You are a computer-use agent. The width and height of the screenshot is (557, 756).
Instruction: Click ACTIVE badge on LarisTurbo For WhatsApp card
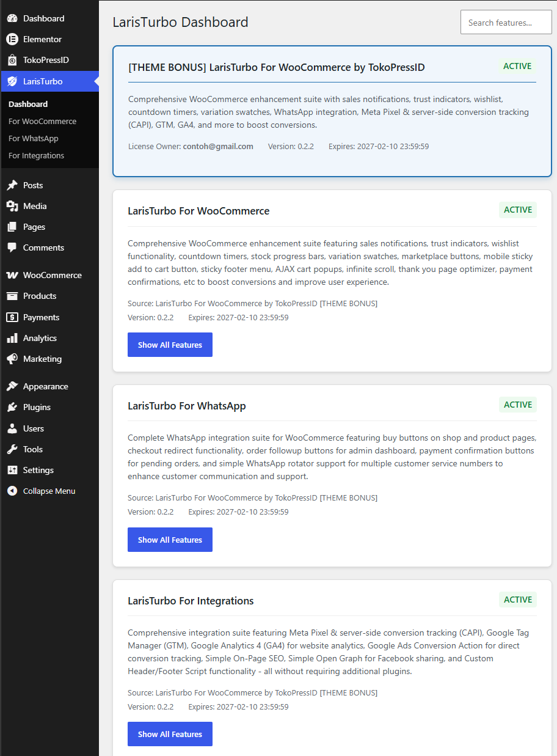click(x=518, y=405)
